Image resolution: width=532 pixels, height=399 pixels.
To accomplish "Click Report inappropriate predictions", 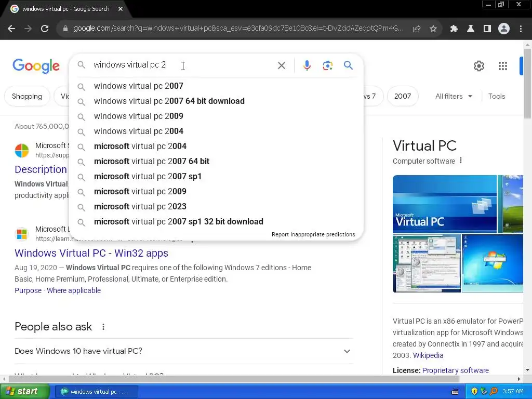I will coord(313,234).
